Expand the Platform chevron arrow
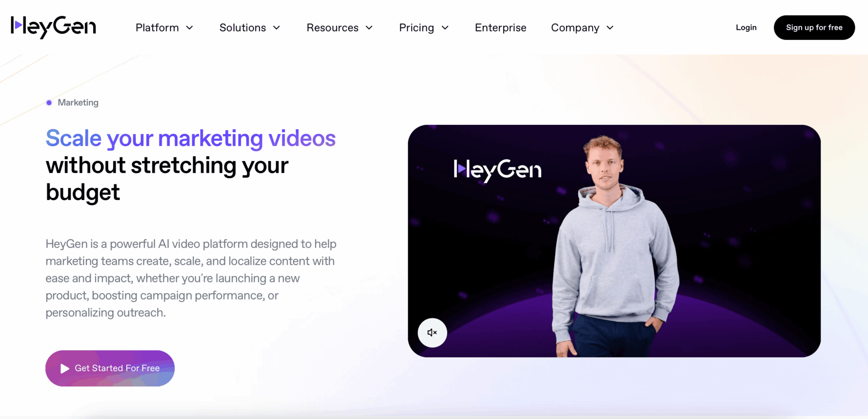The image size is (868, 419). 190,28
